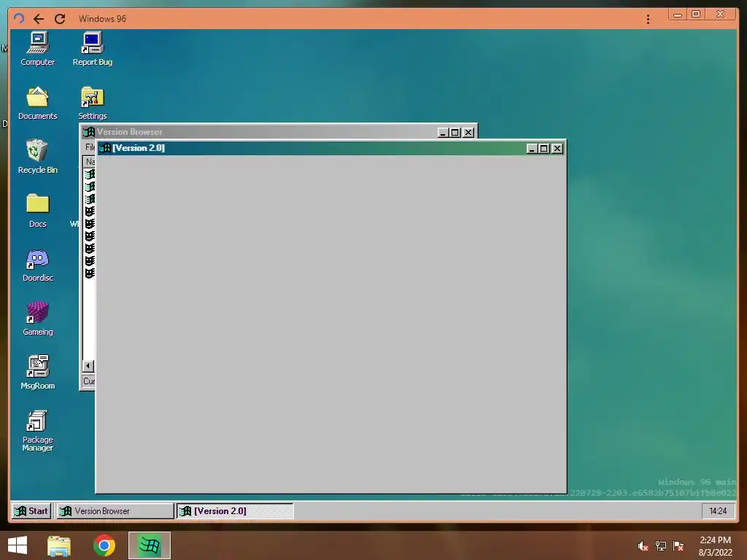Close the [Version 2.0] window
This screenshot has width=747, height=560.
coord(557,149)
